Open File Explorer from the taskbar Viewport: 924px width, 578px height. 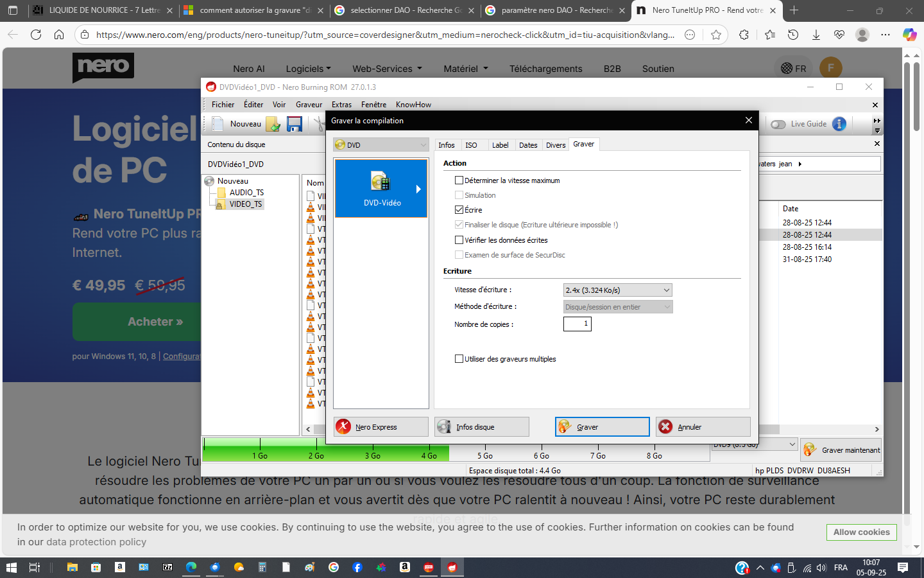[73, 567]
